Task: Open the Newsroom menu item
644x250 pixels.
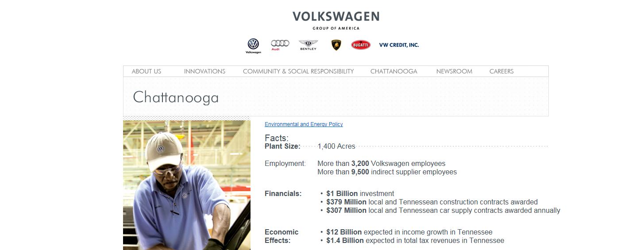Action: coord(454,71)
